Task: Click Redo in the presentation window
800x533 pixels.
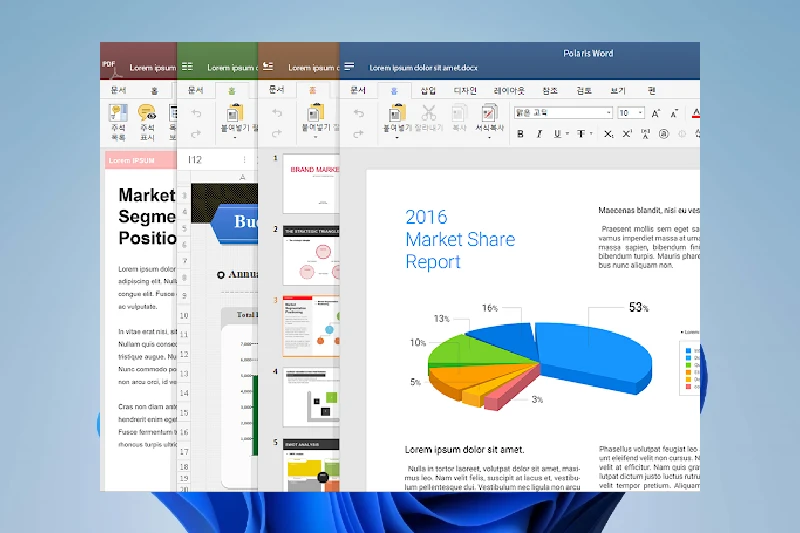Action: 277,134
